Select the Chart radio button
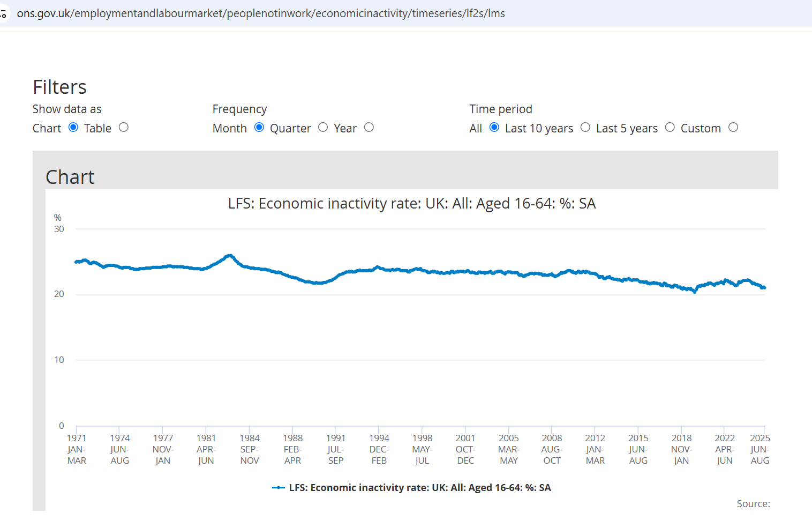The width and height of the screenshot is (812, 520). coord(73,128)
